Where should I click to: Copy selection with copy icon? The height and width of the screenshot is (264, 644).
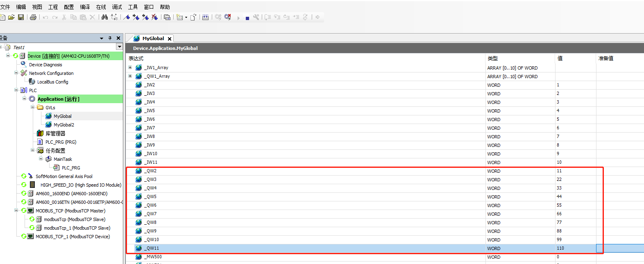pyautogui.click(x=73, y=17)
